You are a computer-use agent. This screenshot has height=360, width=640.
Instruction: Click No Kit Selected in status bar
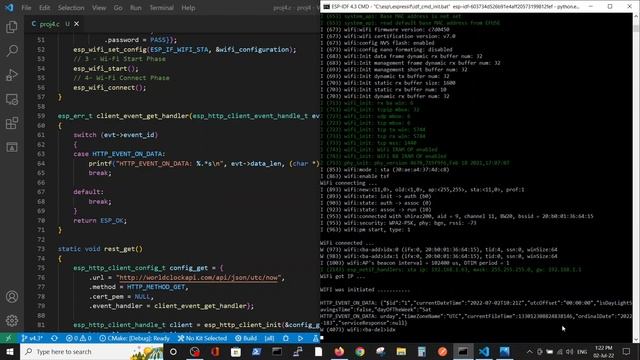pyautogui.click(x=202, y=338)
